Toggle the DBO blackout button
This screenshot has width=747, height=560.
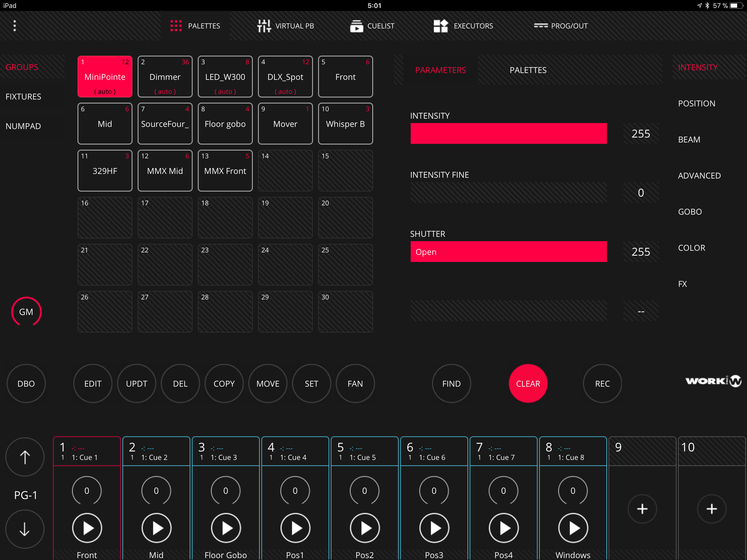click(x=26, y=383)
